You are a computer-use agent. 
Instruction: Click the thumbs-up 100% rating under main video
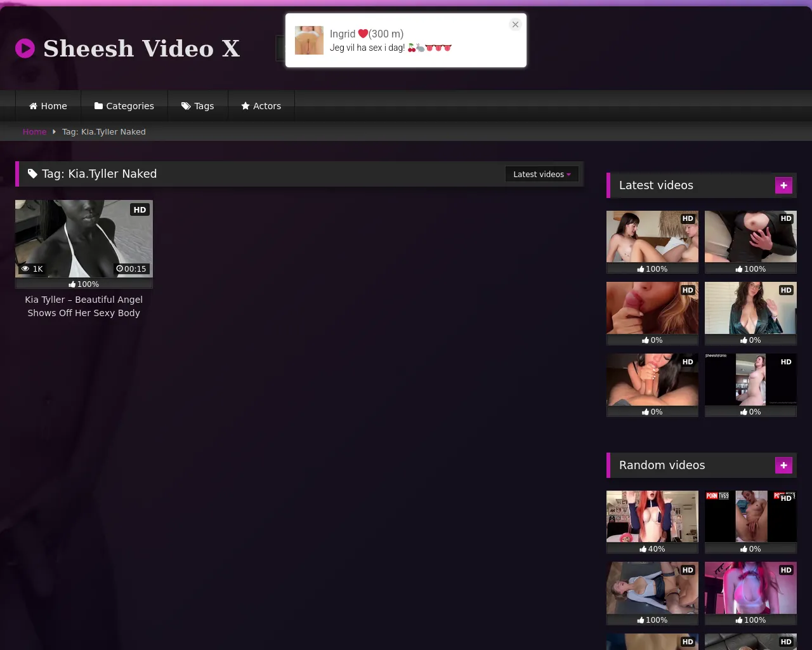click(84, 284)
